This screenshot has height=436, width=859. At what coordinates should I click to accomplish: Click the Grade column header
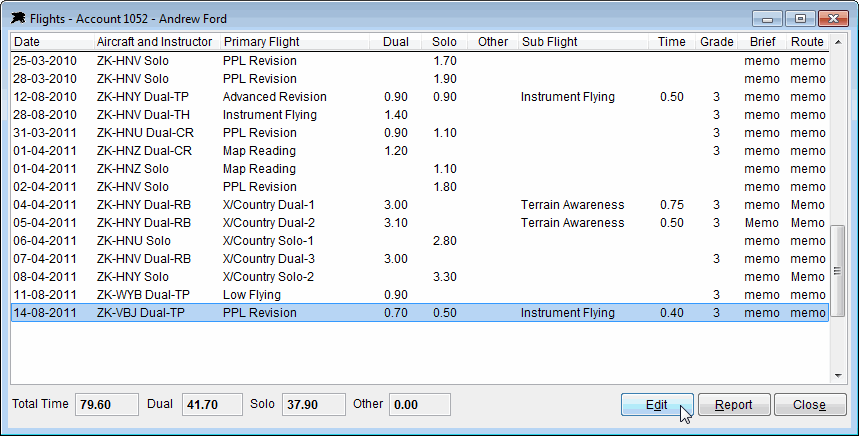(716, 42)
